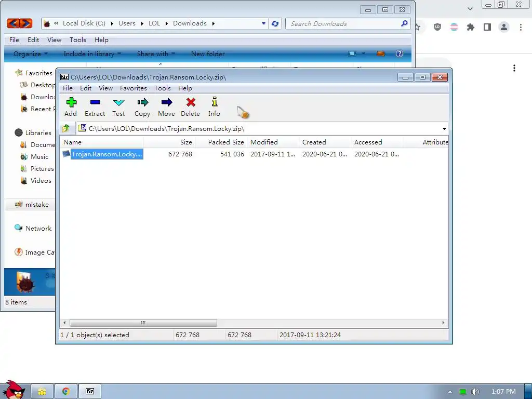Toggle the preview pane icon in Explorer
This screenshot has height=399, width=532.
[381, 54]
